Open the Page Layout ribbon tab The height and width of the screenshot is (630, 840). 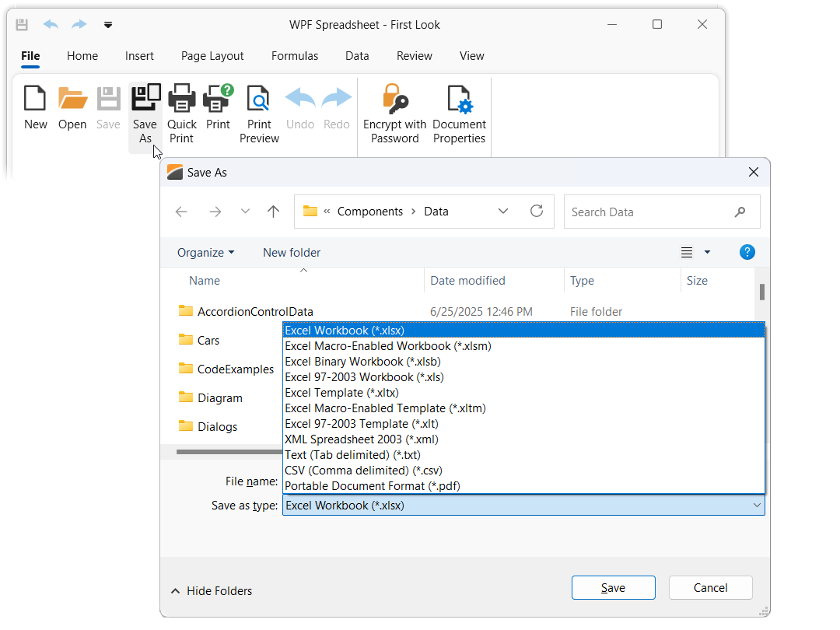[212, 56]
